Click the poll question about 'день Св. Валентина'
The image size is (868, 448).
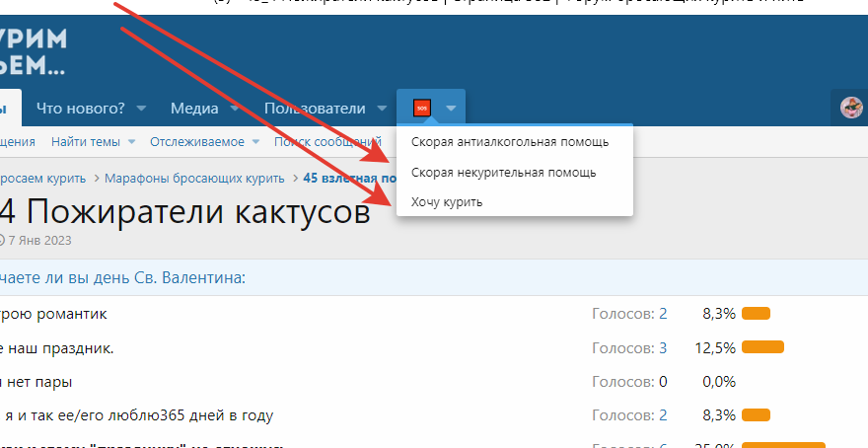click(123, 277)
